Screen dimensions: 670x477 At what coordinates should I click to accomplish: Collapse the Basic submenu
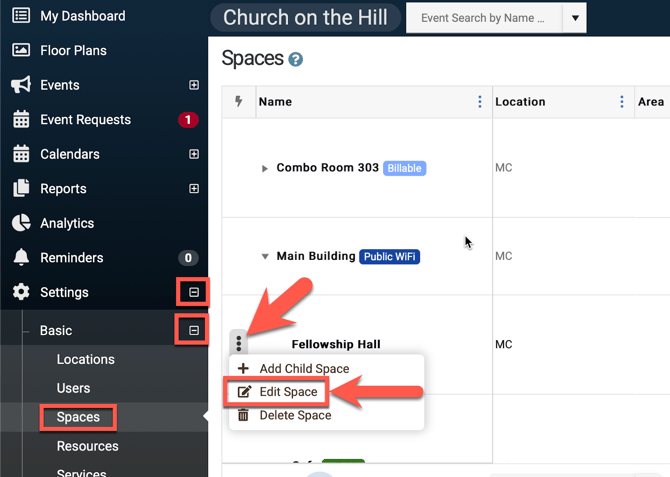194,330
